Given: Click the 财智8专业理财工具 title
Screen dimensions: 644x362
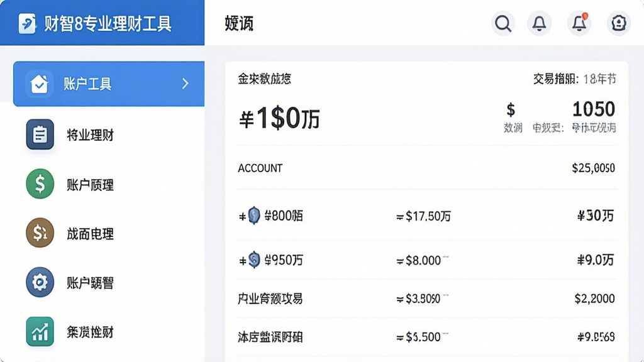Looking at the screenshot, I should (x=108, y=23).
